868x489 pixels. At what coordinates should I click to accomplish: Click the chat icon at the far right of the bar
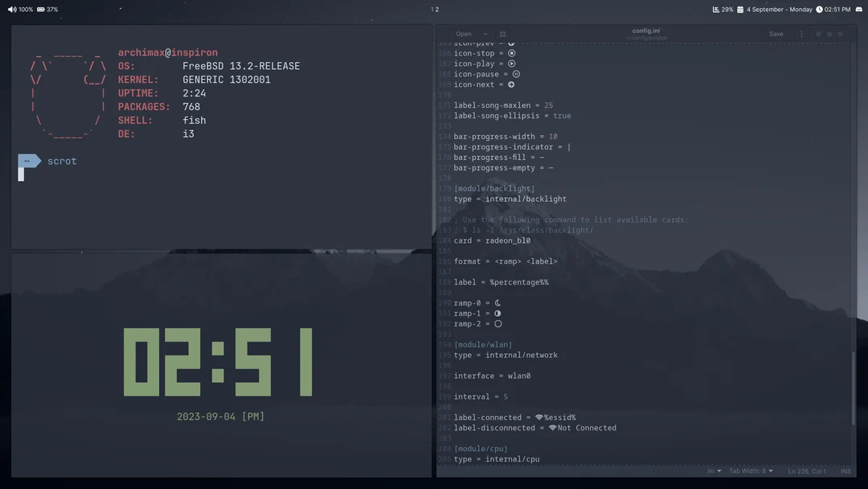858,9
